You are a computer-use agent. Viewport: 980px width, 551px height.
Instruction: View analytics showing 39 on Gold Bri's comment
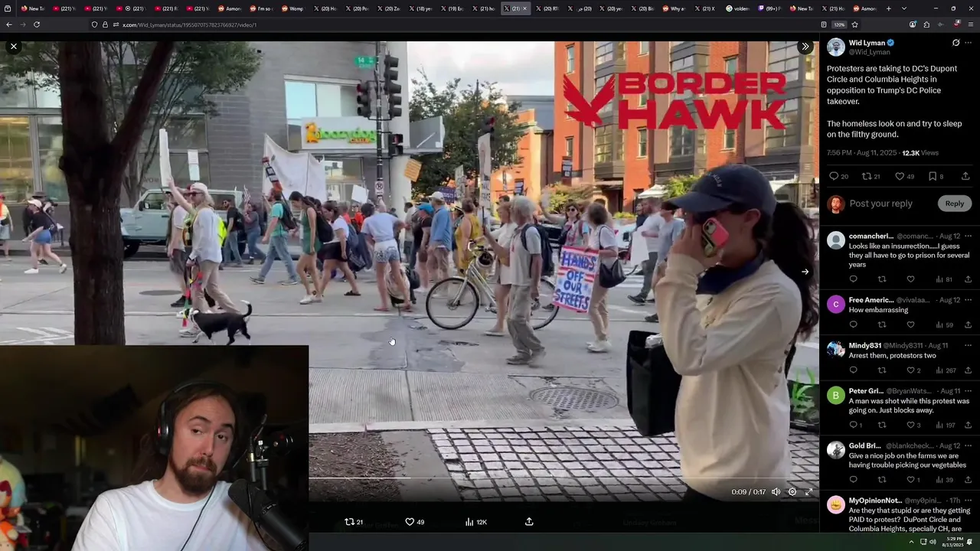[945, 480]
